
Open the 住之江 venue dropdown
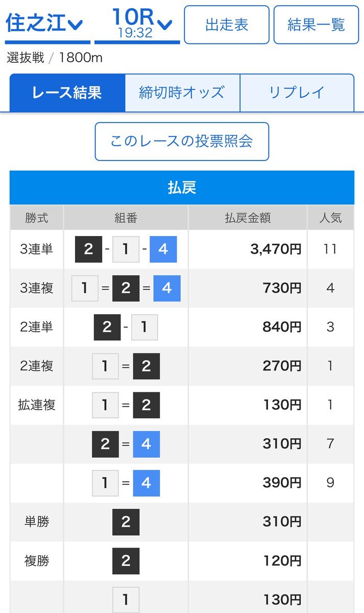click(45, 24)
